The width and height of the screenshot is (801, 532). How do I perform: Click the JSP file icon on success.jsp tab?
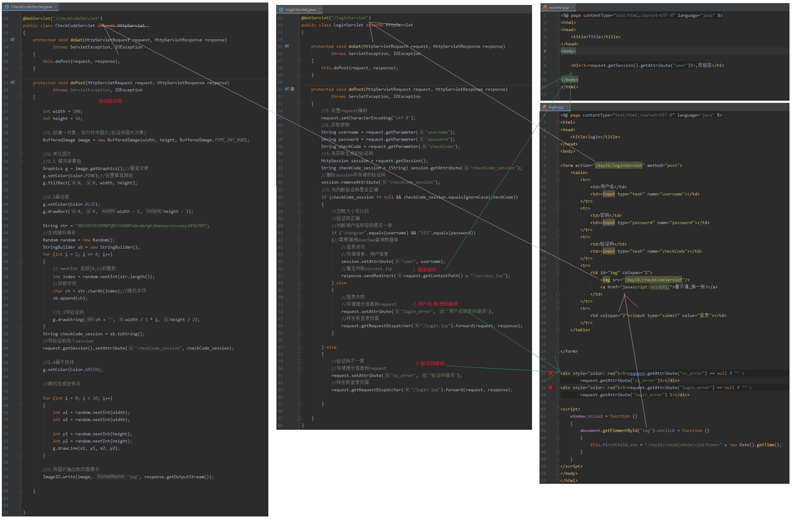pos(545,7)
